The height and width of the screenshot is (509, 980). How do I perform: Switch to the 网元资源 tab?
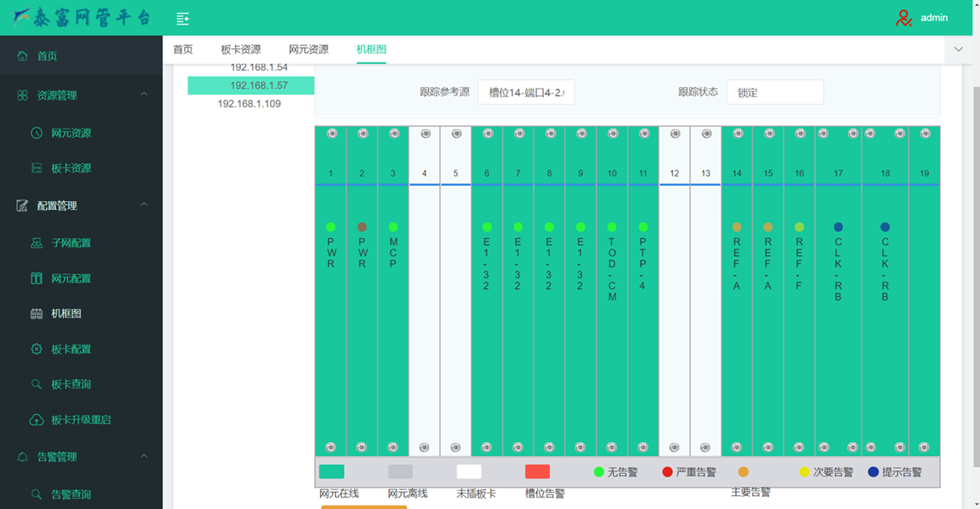click(308, 50)
